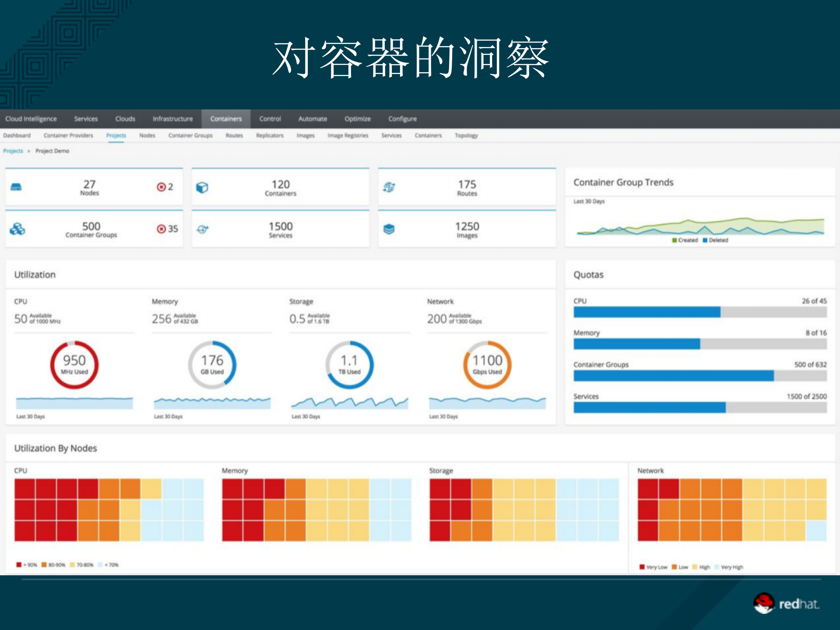The height and width of the screenshot is (630, 840).
Task: Open the Containers menu
Action: point(226,118)
